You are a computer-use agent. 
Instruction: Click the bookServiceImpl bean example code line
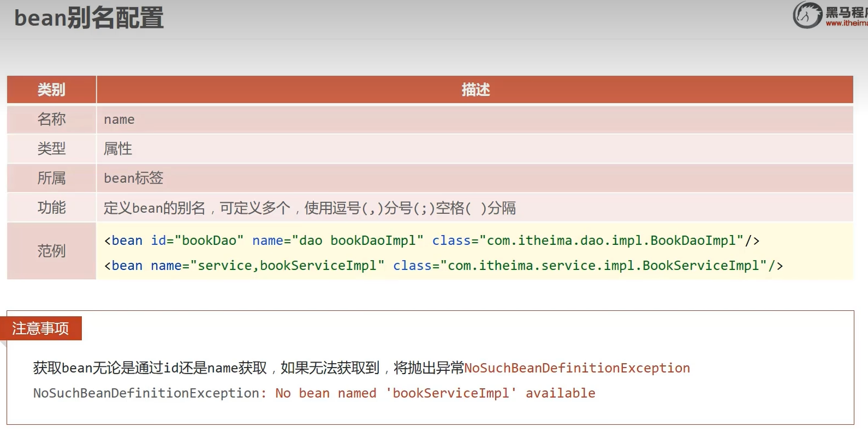click(443, 266)
